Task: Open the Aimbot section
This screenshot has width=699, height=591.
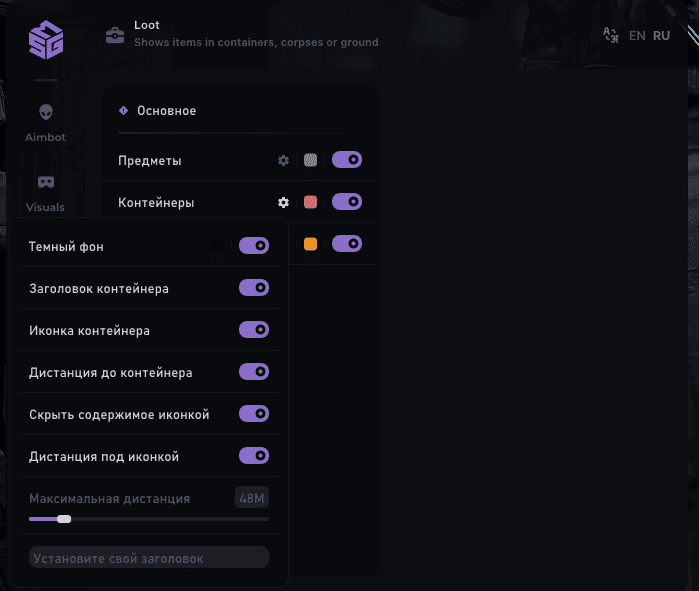Action: [x=45, y=122]
